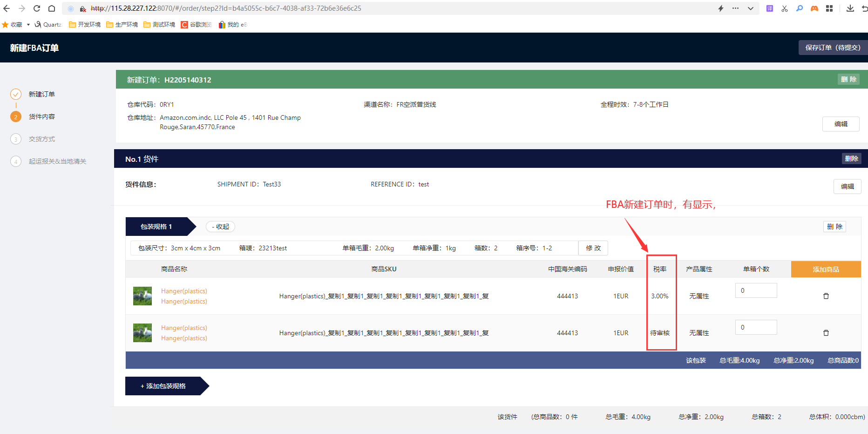Expand the address bar dropdown chevron
The width and height of the screenshot is (868, 434).
pyautogui.click(x=751, y=8)
